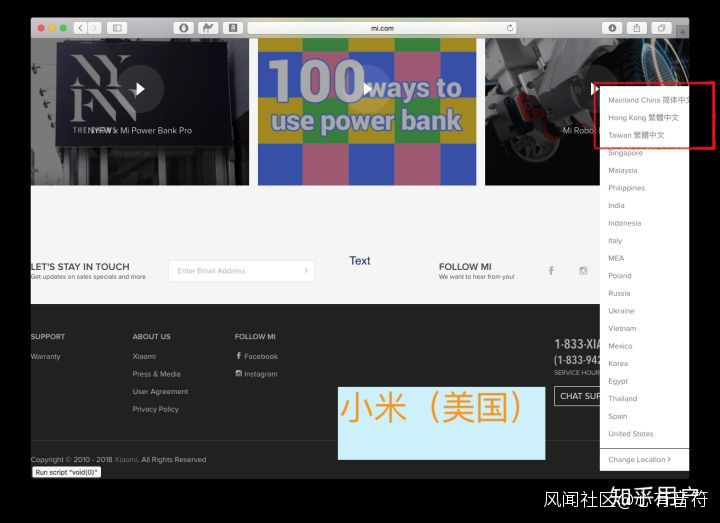Play the 100 ways to use power bank video
The image size is (720, 523).
pyautogui.click(x=367, y=89)
